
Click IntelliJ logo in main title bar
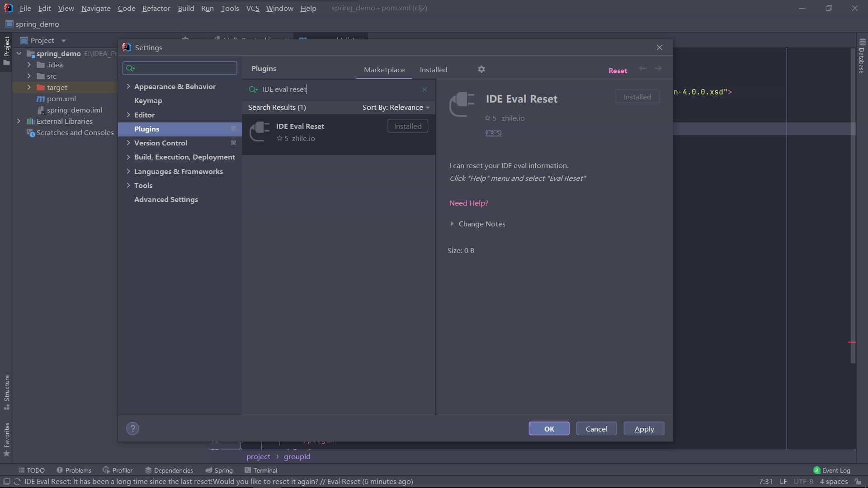point(8,8)
